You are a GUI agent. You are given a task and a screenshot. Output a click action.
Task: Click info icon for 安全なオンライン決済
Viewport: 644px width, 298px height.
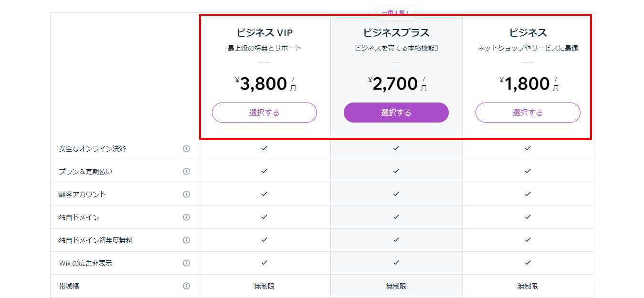pyautogui.click(x=186, y=149)
